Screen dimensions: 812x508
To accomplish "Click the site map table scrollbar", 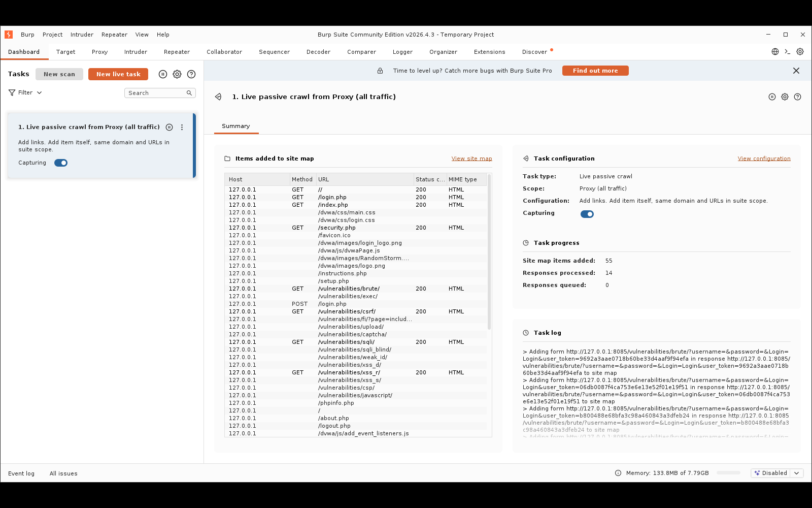I will click(x=489, y=251).
